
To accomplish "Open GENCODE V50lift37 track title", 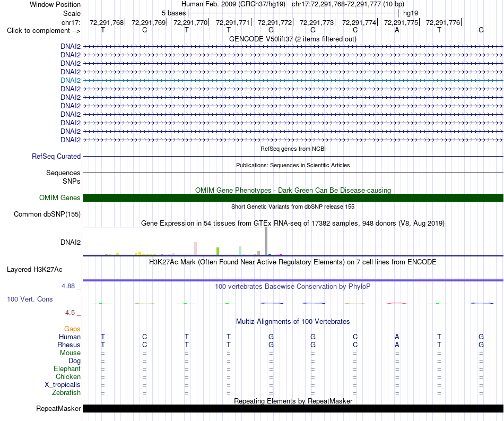I will pos(292,39).
